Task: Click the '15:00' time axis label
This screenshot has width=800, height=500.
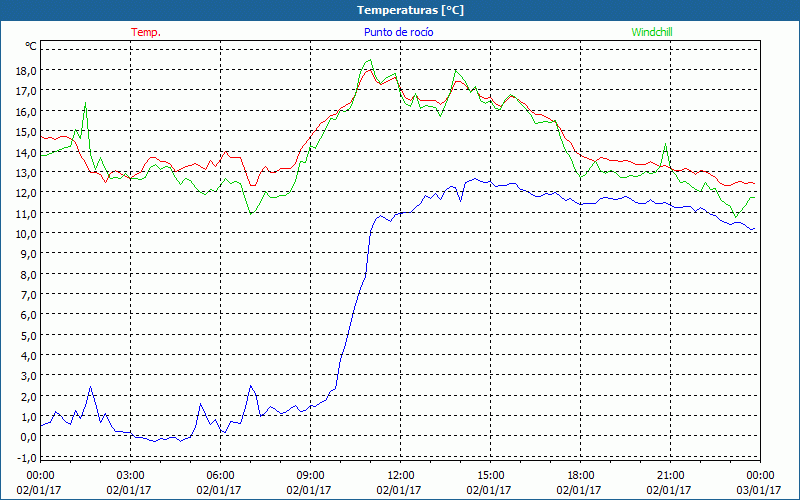Action: tap(490, 475)
